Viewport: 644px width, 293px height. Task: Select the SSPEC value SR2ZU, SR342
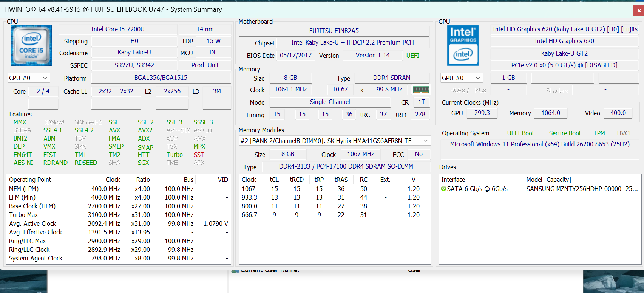[134, 65]
